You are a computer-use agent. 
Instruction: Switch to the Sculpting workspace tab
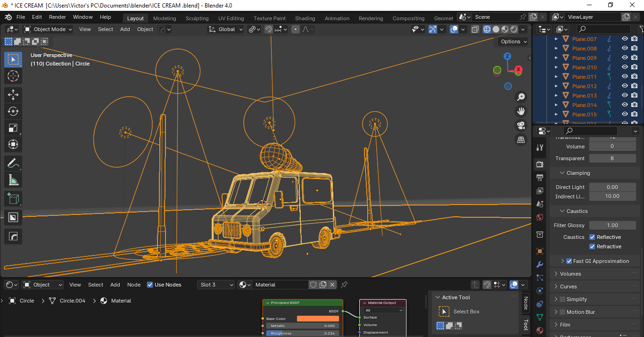point(197,18)
